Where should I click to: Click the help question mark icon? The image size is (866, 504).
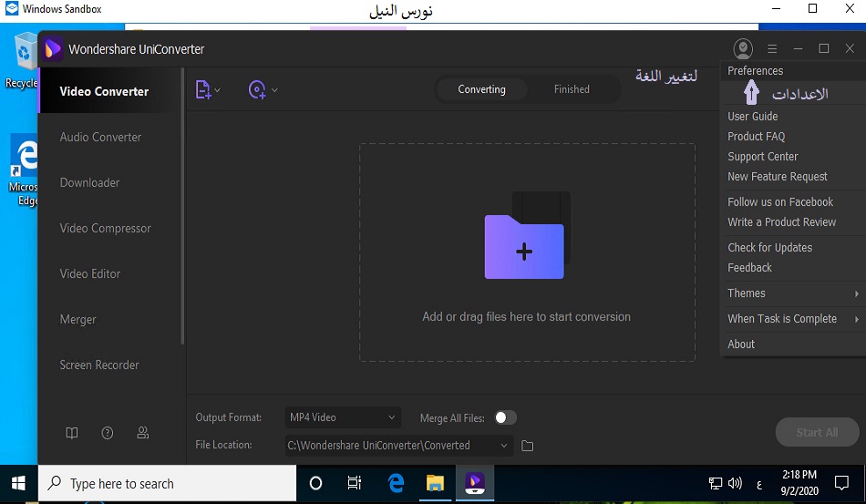(108, 433)
